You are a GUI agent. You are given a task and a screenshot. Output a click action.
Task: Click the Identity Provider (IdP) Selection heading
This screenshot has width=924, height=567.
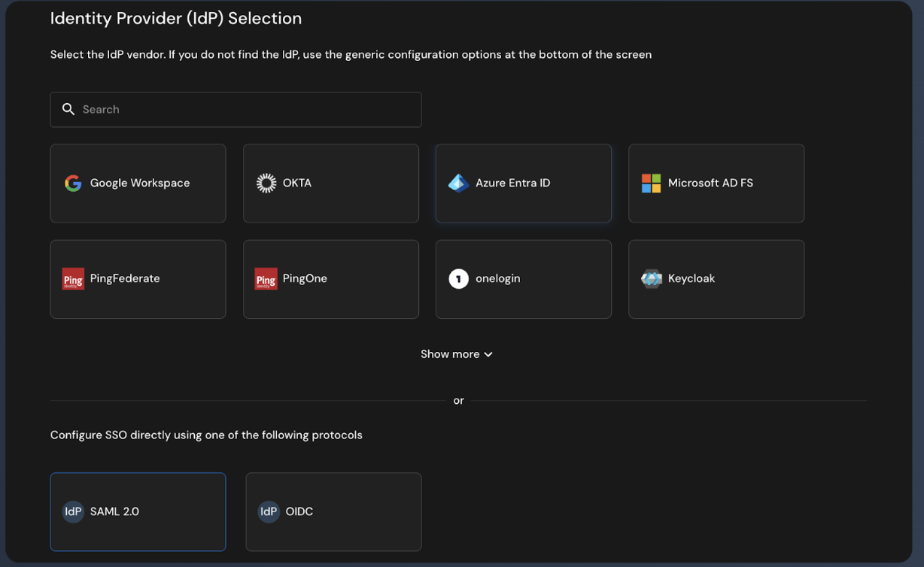coord(176,18)
